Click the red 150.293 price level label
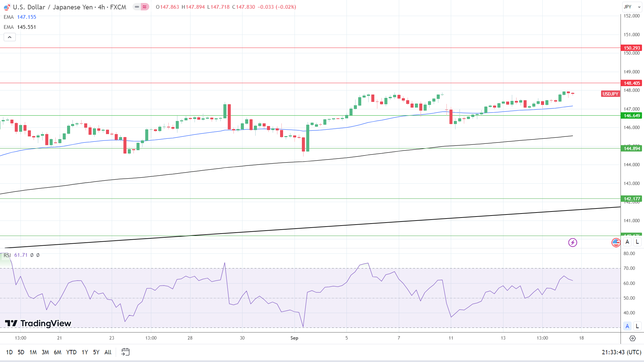 click(x=632, y=48)
